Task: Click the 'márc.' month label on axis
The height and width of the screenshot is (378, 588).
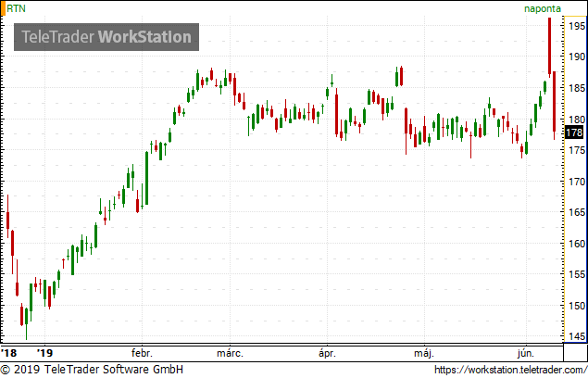Action: [x=231, y=353]
